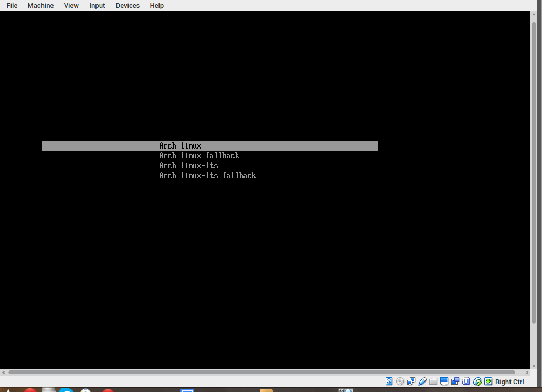Select the Arch linux fallback entry
542x392 pixels.
click(199, 155)
